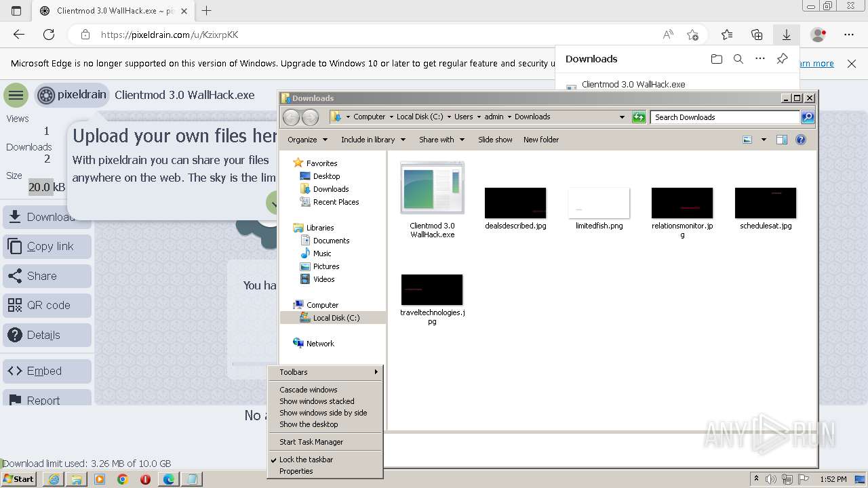This screenshot has width=868, height=488.
Task: Select Network in the navigation pane
Action: [320, 344]
